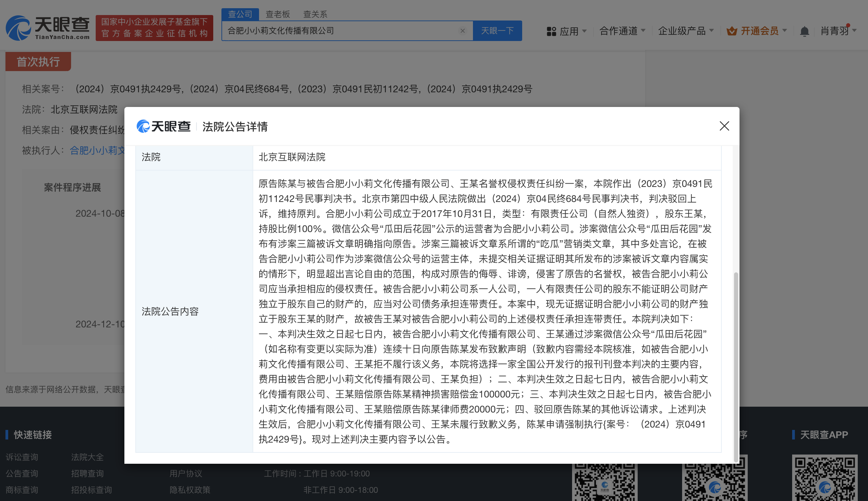868x501 pixels.
Task: Click the TianYanCha logo in header
Action: click(x=48, y=28)
